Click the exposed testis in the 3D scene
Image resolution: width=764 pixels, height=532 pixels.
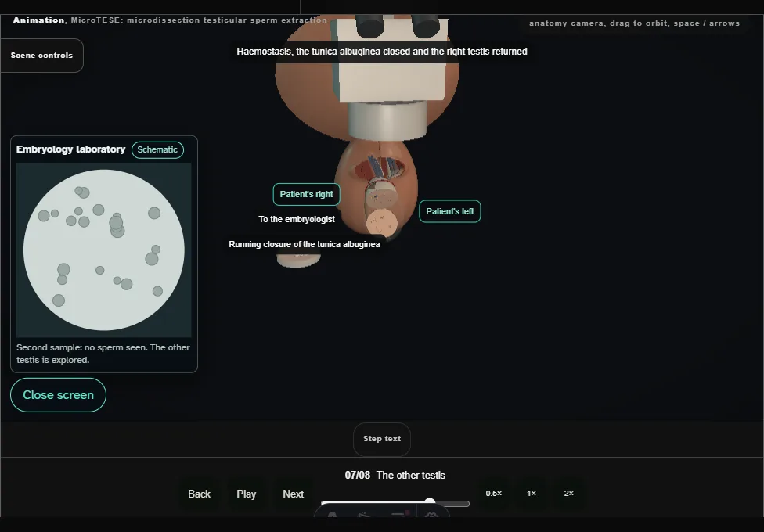pyautogui.click(x=381, y=223)
